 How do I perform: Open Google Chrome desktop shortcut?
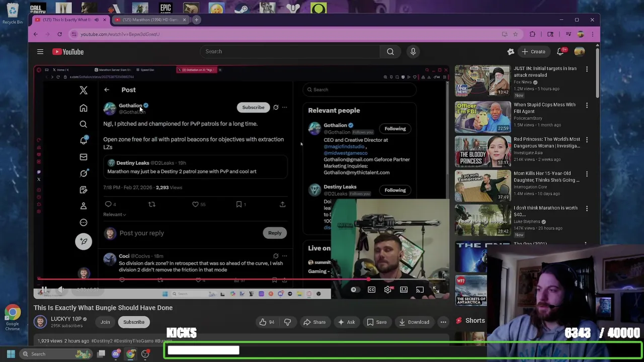click(13, 318)
